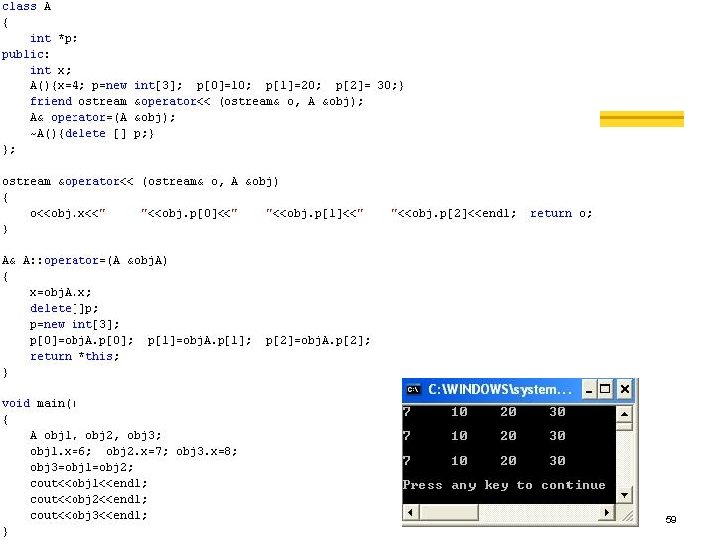This screenshot has width=720, height=540.
Task: Close the C:\WINDOWS\system console window
Action: pyautogui.click(x=624, y=390)
